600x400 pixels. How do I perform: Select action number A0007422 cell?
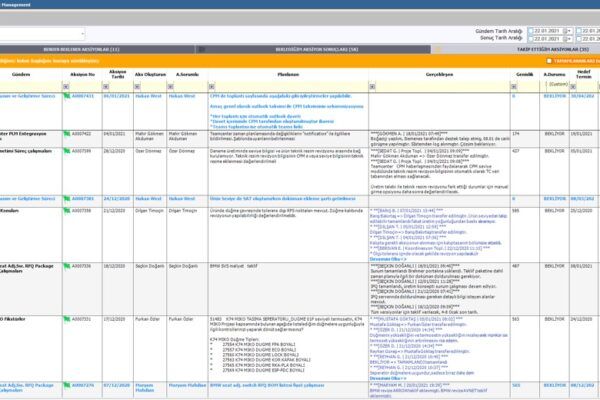[82, 134]
